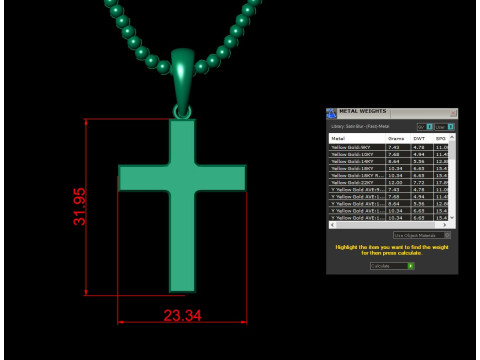Click the table scroll up arrow
This screenshot has width=480, height=360.
pyautogui.click(x=452, y=137)
